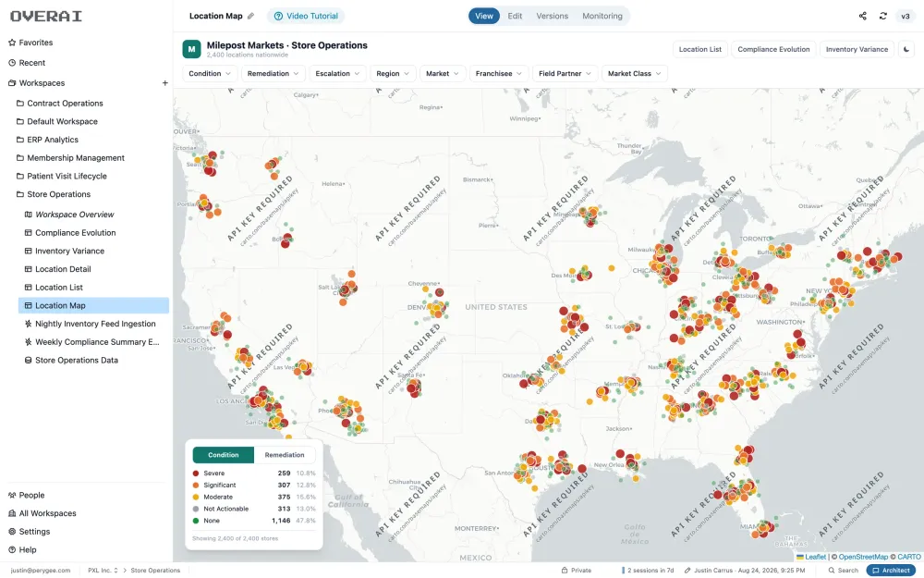
Task: Toggle dark mode with the moon button
Action: (x=907, y=50)
